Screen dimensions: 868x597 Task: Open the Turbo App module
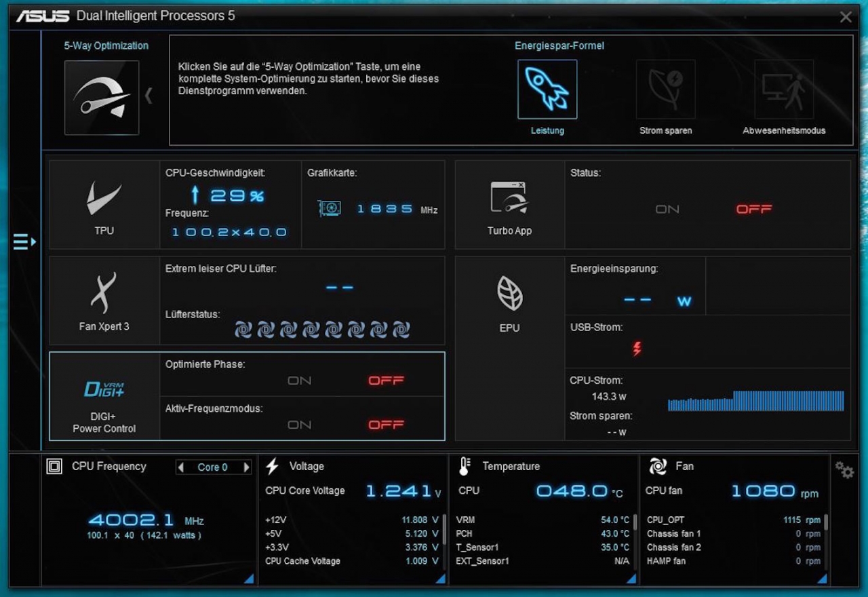510,205
